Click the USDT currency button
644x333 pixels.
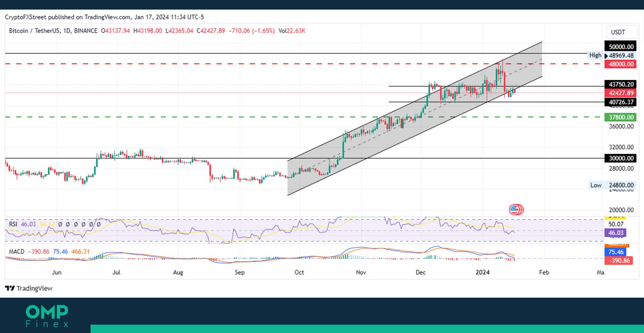click(621, 32)
